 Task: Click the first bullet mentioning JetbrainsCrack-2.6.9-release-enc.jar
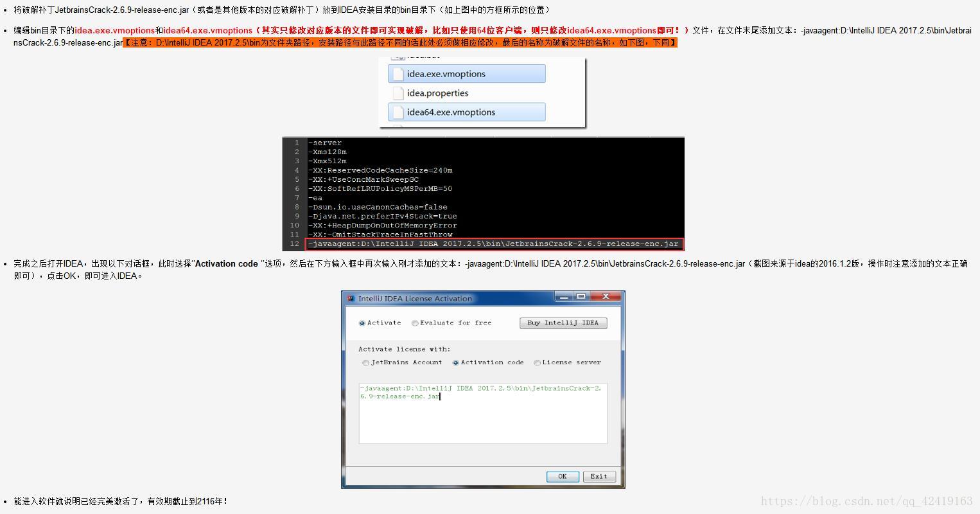283,10
